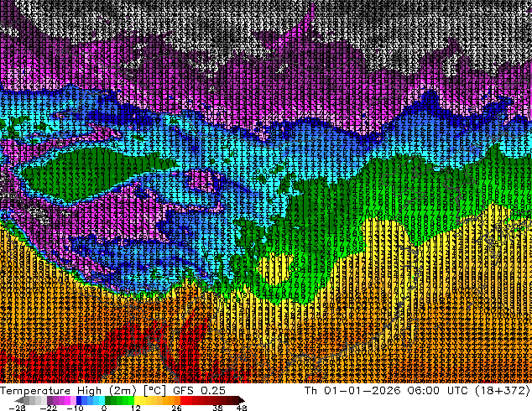Click the '(18+372)' forecast run label
The width and height of the screenshot is (532, 411).
[x=502, y=391]
